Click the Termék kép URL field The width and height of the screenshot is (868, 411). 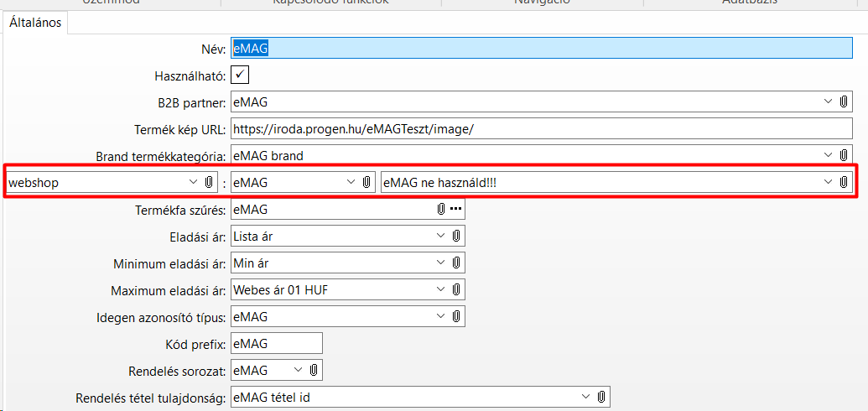pyautogui.click(x=542, y=129)
